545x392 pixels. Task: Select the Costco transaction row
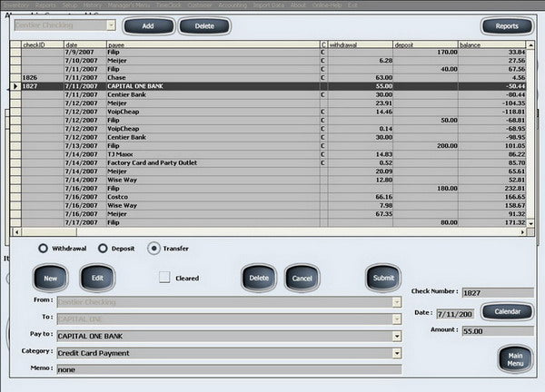point(268,197)
